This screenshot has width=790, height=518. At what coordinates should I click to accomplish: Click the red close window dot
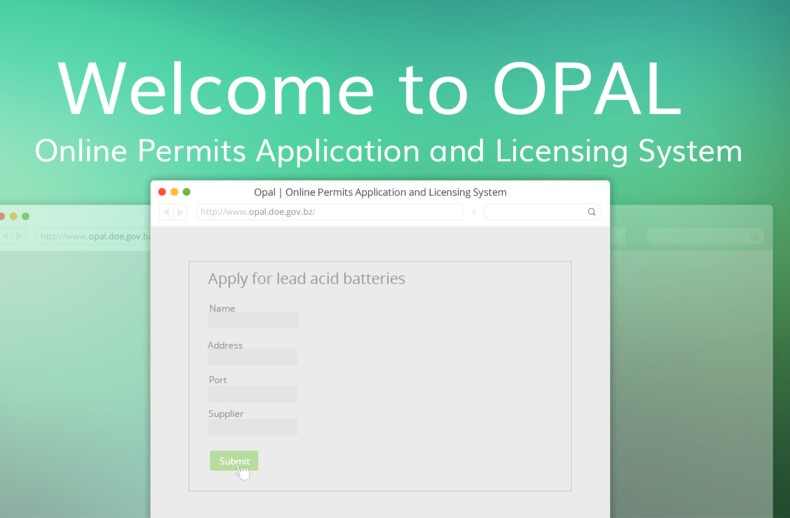[x=162, y=192]
